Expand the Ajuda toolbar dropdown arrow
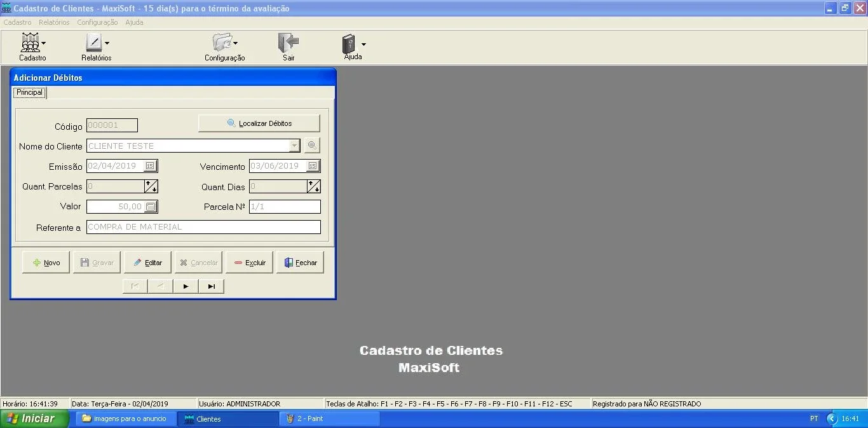868x428 pixels. (363, 44)
